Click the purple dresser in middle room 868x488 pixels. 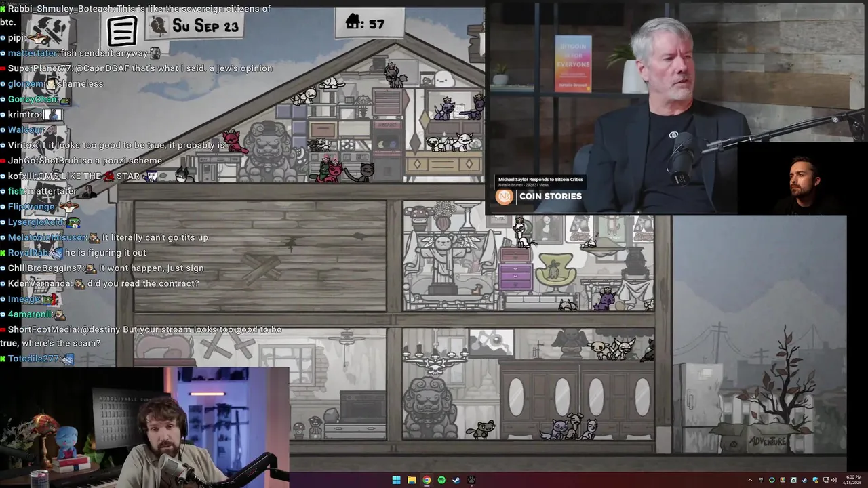pos(515,276)
